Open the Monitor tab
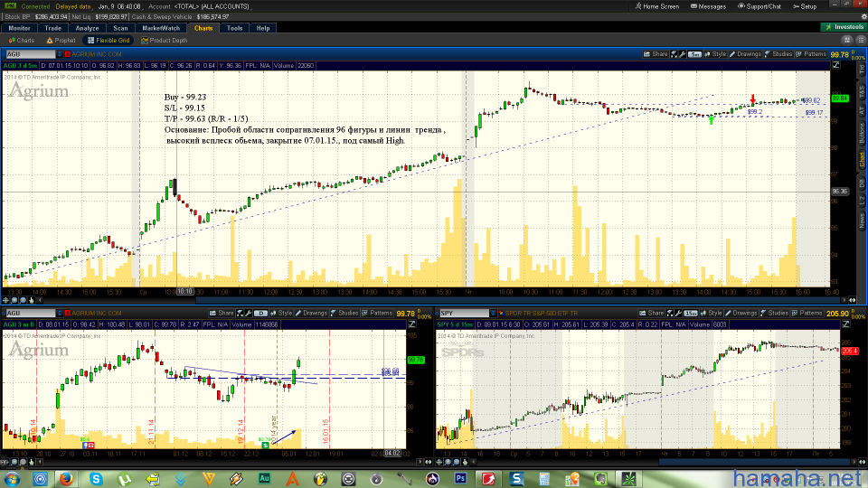The height and width of the screenshot is (488, 868). [x=19, y=28]
